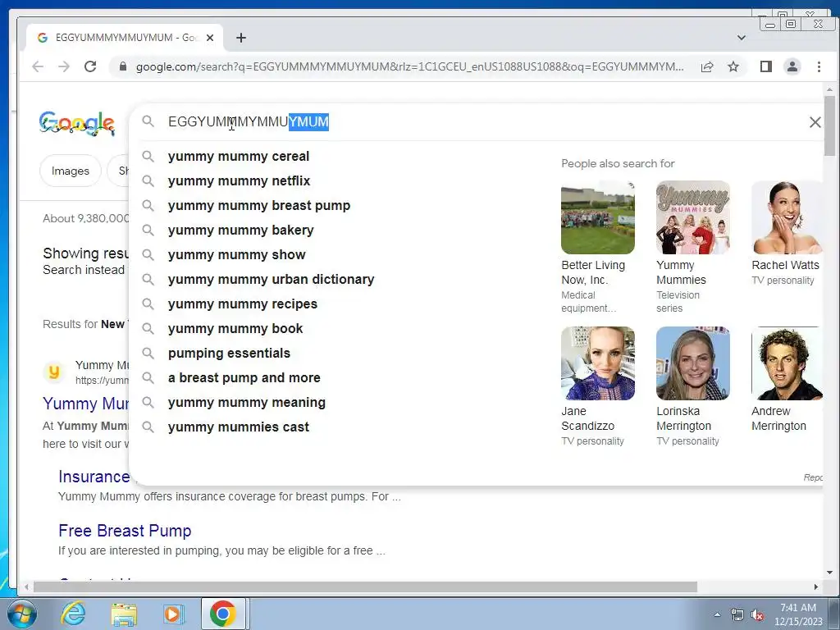Click the vertical page scrollbar thumb
Viewport: 840px width, 630px height.
[829, 126]
